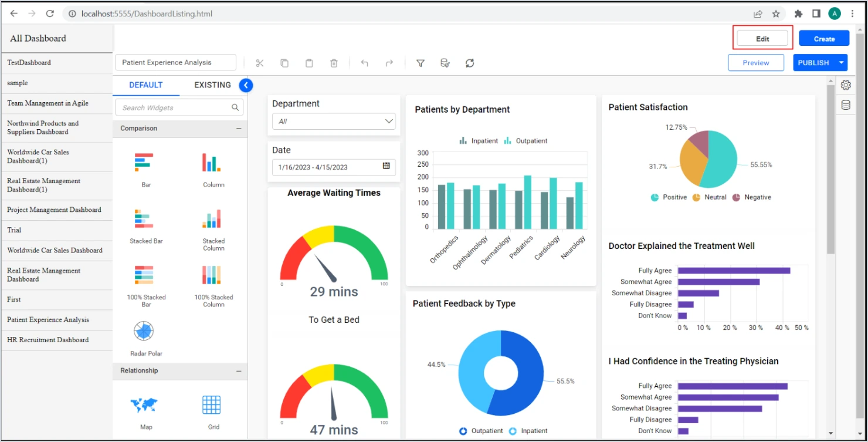This screenshot has width=868, height=442.
Task: Click the Search Widgets field
Action: [179, 107]
